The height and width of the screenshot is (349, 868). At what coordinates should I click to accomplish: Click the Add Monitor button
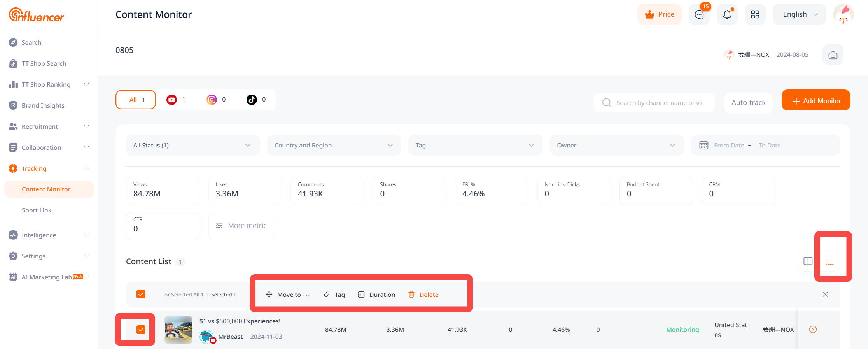pos(815,101)
